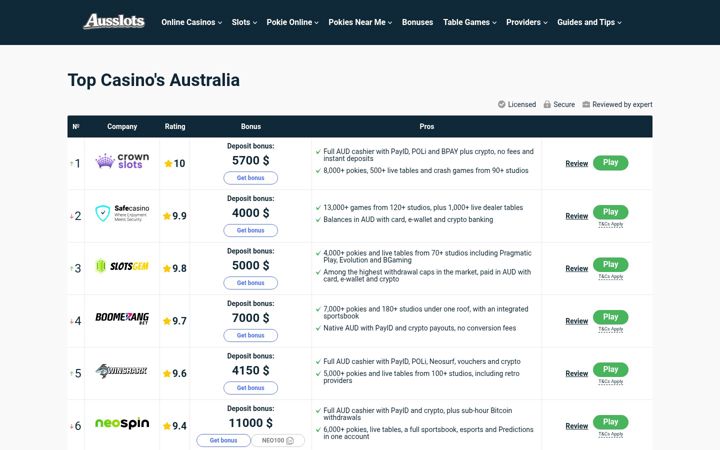Expand the Table Games menu

[470, 22]
